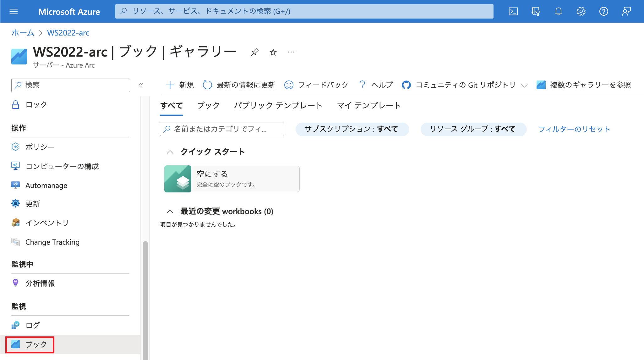Open the help question mark in header
The height and width of the screenshot is (360, 644).
coord(603,12)
